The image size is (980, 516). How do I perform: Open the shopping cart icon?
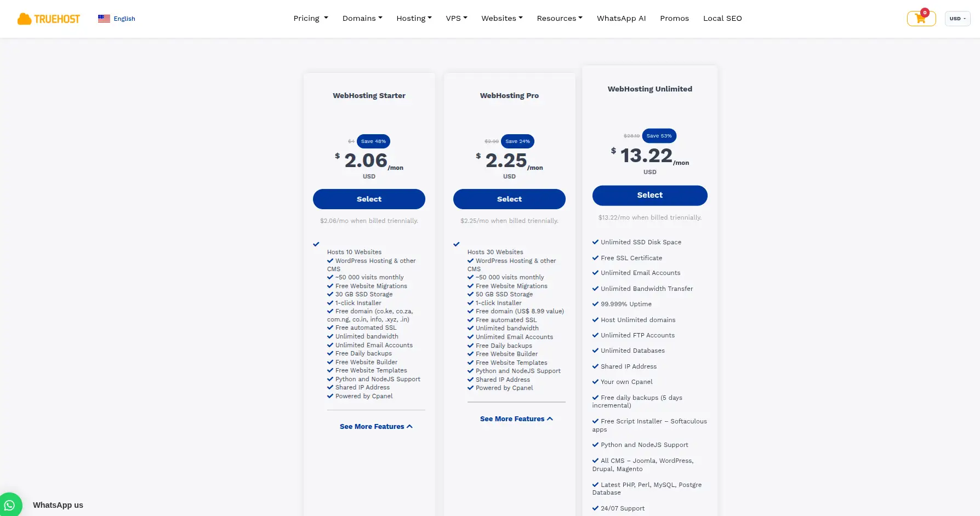[921, 19]
